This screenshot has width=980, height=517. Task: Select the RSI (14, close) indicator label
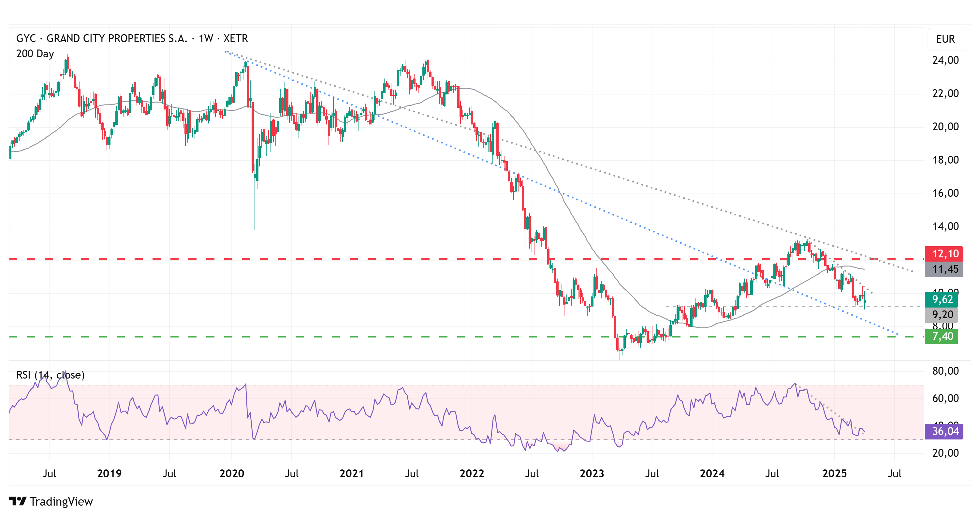click(x=50, y=375)
